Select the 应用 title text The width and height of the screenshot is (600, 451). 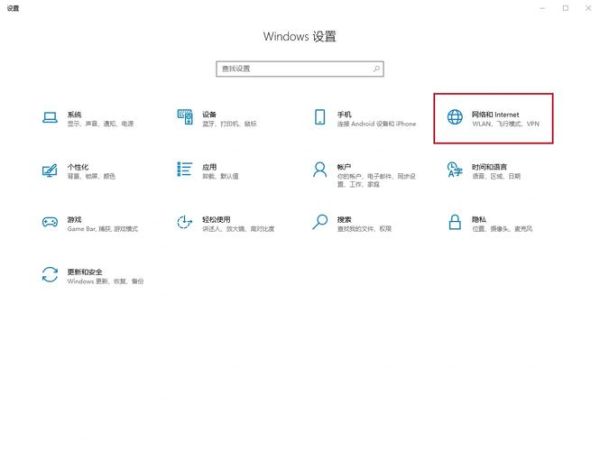(209, 167)
